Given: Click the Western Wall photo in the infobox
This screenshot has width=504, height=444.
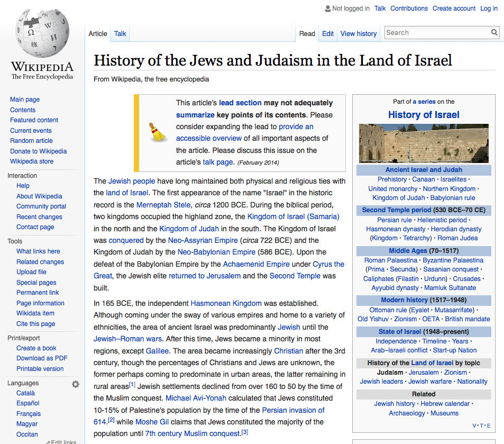Looking at the screenshot, I should pyautogui.click(x=423, y=143).
